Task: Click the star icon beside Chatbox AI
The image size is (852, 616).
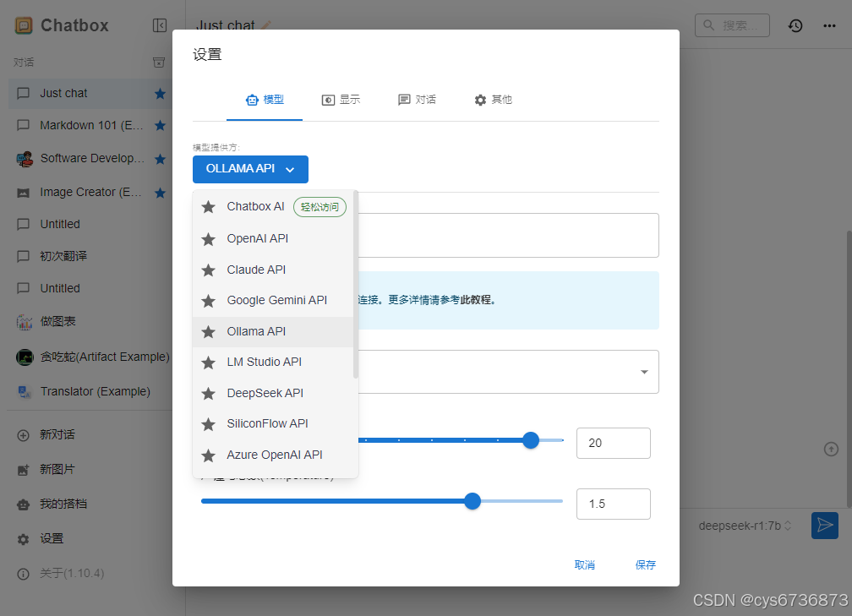Action: click(x=208, y=207)
